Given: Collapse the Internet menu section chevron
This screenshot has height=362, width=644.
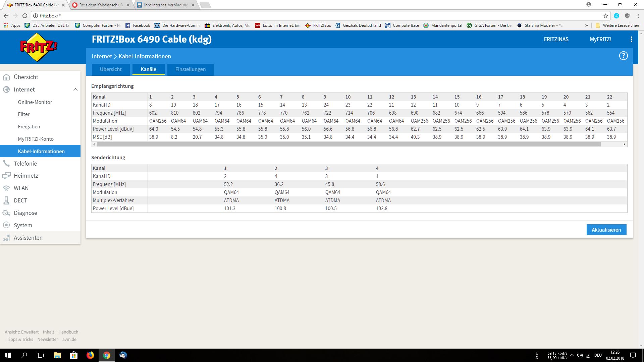Looking at the screenshot, I should click(x=75, y=89).
